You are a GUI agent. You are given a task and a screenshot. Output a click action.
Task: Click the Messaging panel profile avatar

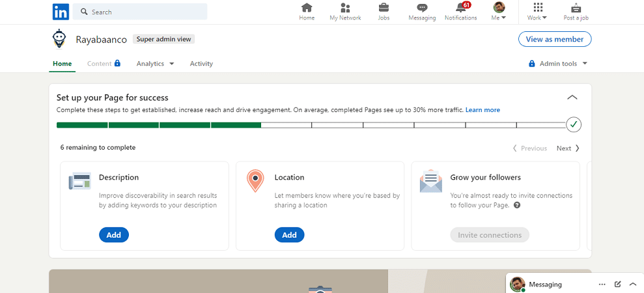coord(518,284)
